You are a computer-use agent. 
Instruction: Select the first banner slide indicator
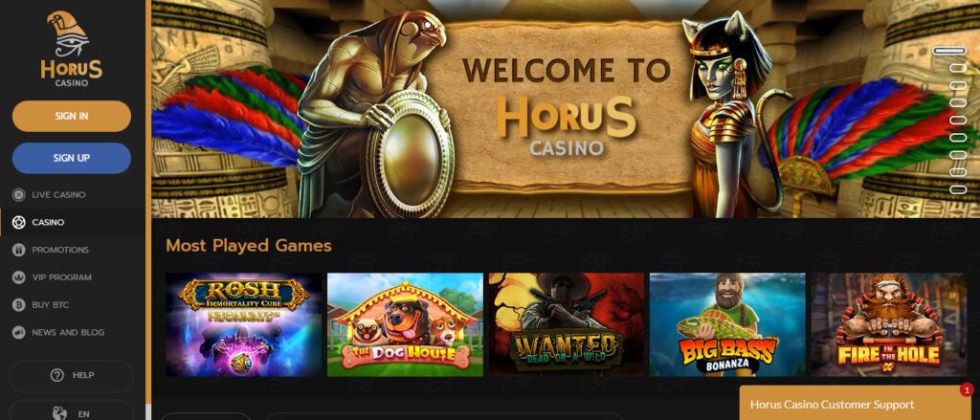950,52
